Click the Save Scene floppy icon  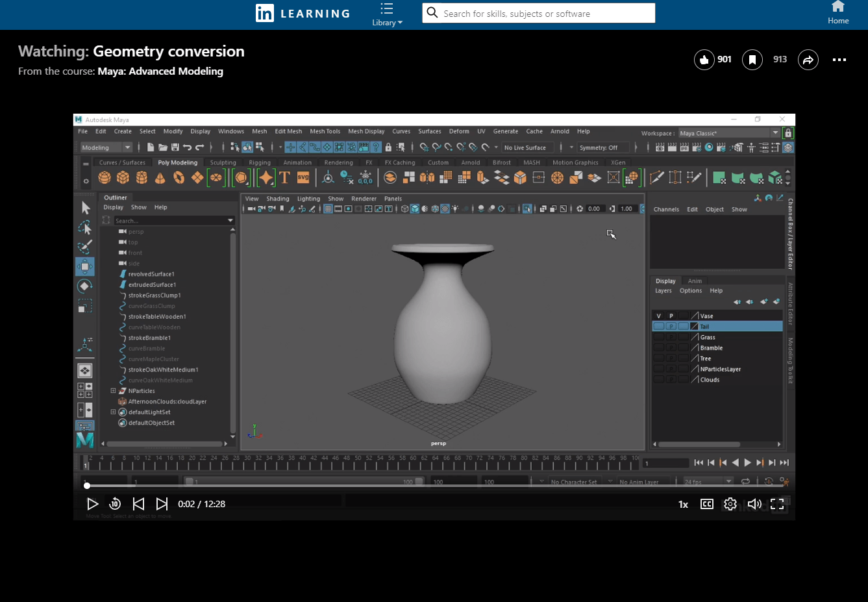click(175, 147)
